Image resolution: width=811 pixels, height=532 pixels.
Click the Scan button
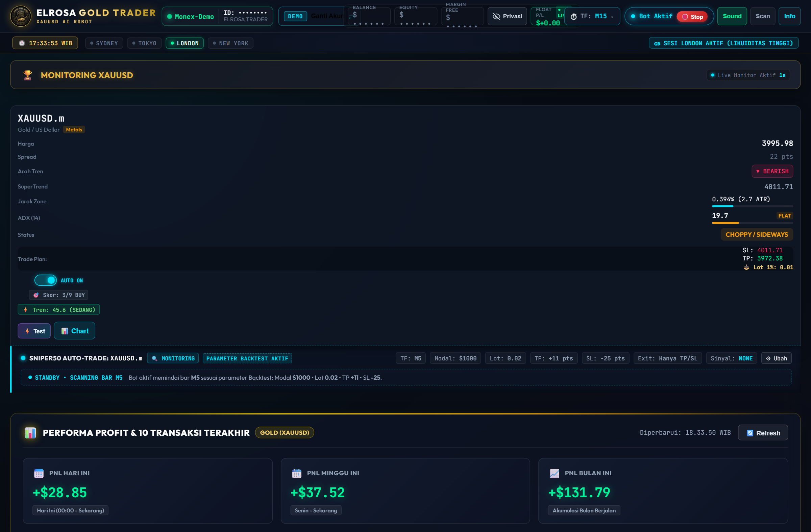(x=763, y=16)
